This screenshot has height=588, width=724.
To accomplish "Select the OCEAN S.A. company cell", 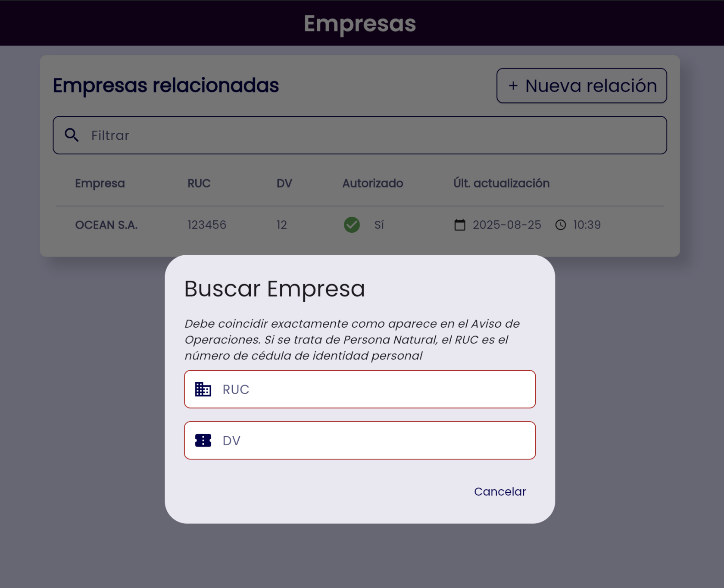I will point(106,225).
